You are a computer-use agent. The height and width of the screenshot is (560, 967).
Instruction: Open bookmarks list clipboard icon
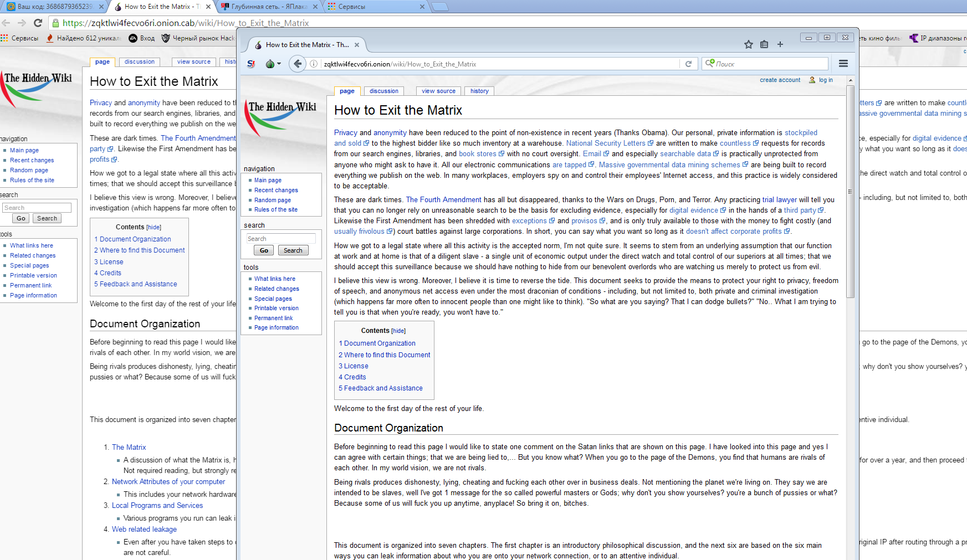pos(764,44)
